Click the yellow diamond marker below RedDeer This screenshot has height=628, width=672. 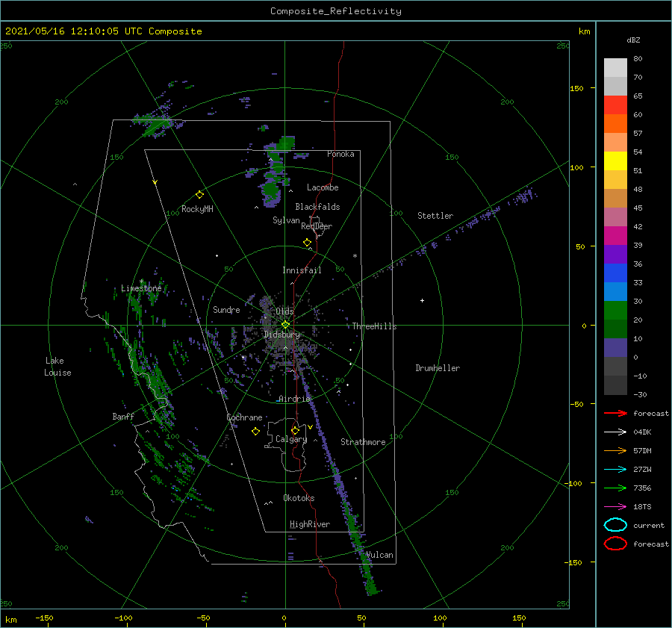pyautogui.click(x=308, y=243)
